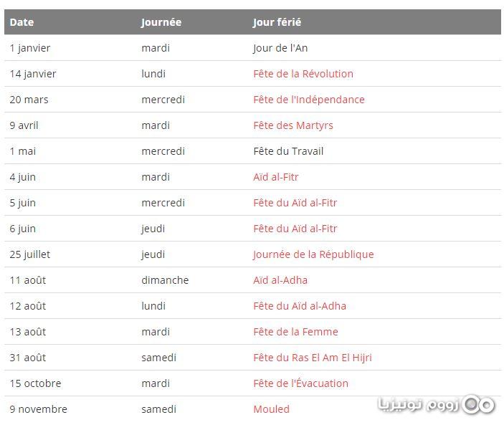This screenshot has height=425, width=504.
Task: Click the Zoom Tunisia binoculars logo icon
Action: [479, 404]
